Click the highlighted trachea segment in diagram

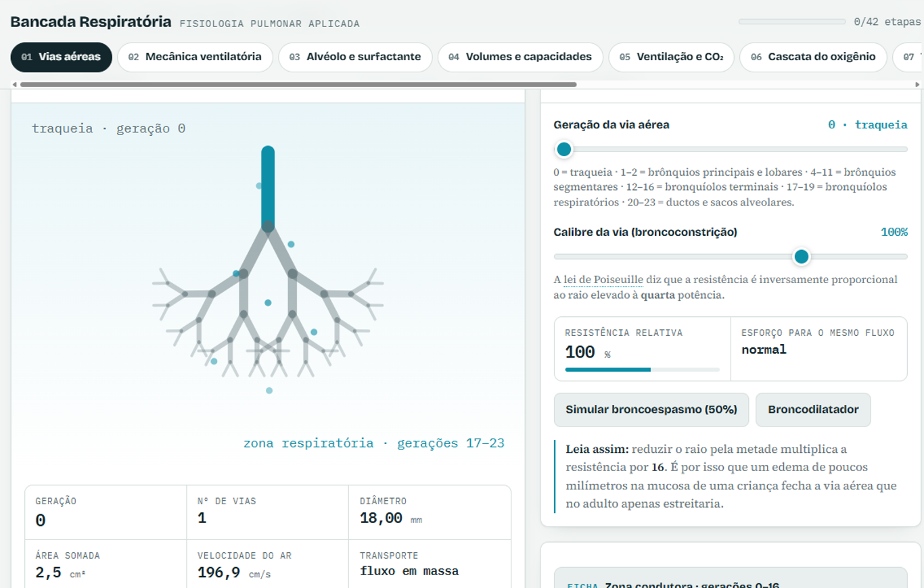pos(268,187)
